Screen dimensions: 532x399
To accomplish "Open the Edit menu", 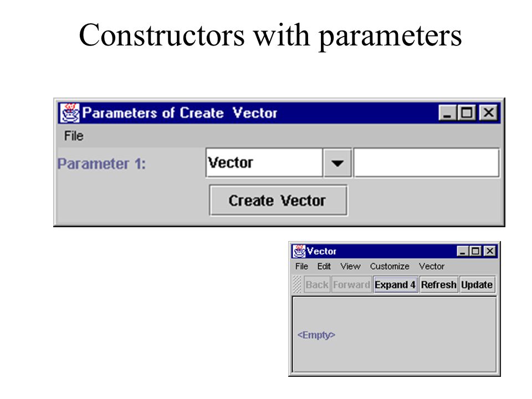I will (x=324, y=267).
